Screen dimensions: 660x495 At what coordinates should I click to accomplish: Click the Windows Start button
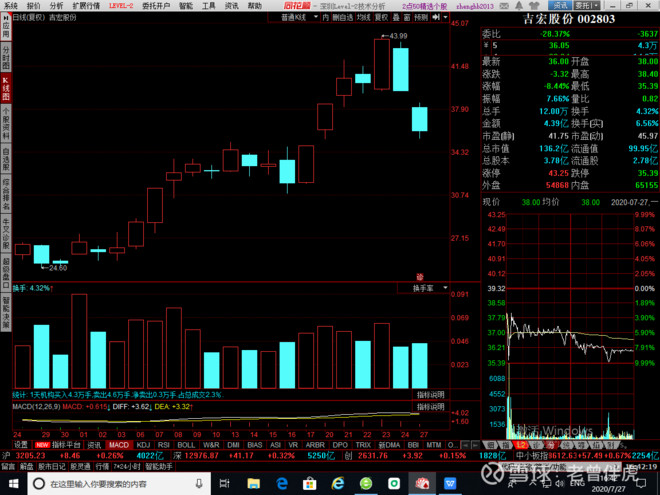pyautogui.click(x=13, y=484)
